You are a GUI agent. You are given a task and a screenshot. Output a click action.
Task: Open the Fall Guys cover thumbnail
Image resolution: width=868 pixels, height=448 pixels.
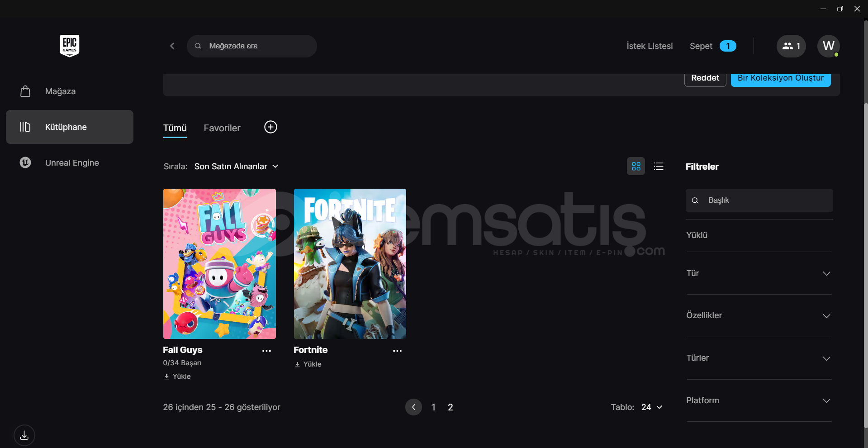click(219, 264)
